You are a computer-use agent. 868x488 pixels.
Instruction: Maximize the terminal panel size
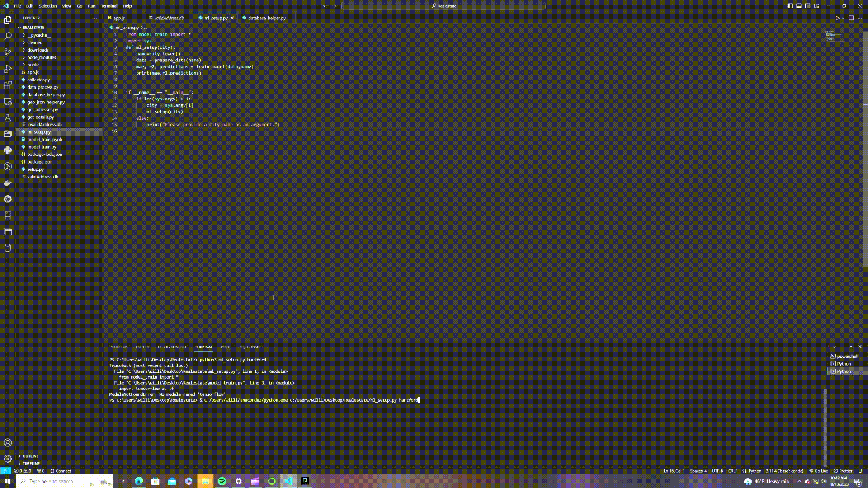[851, 347]
